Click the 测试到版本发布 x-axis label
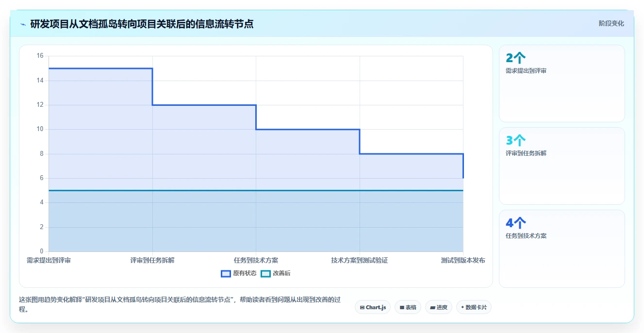Viewport: 644px width, 333px height. coord(463,260)
